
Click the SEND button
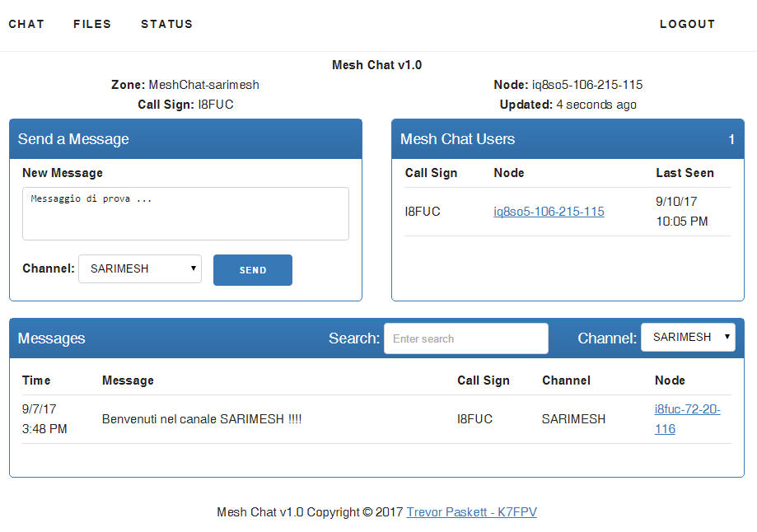(253, 270)
